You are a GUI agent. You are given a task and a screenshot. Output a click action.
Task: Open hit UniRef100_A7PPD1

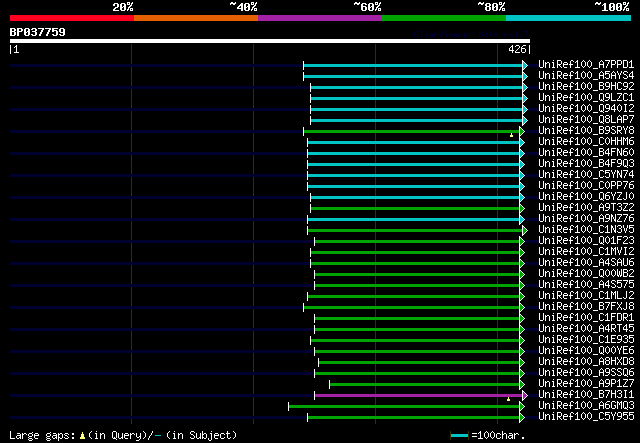tap(586, 65)
